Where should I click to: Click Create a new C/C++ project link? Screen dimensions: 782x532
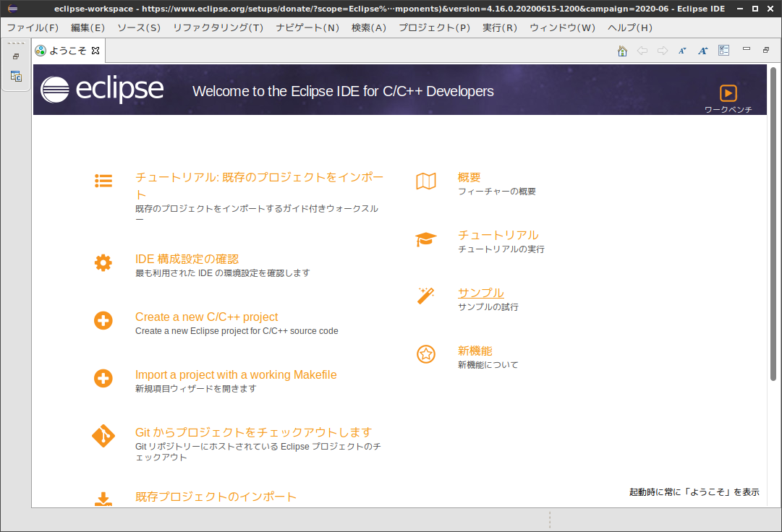tap(206, 317)
